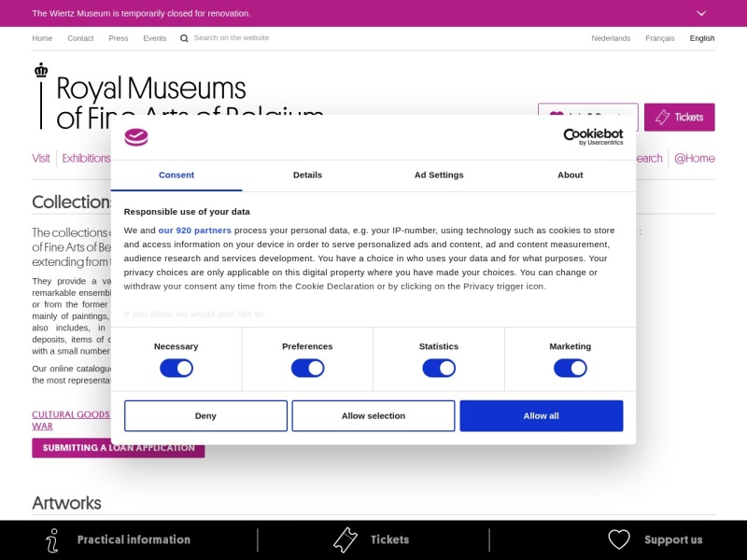Click Submitting a loan application button
Image resolution: width=747 pixels, height=560 pixels.
point(119,448)
